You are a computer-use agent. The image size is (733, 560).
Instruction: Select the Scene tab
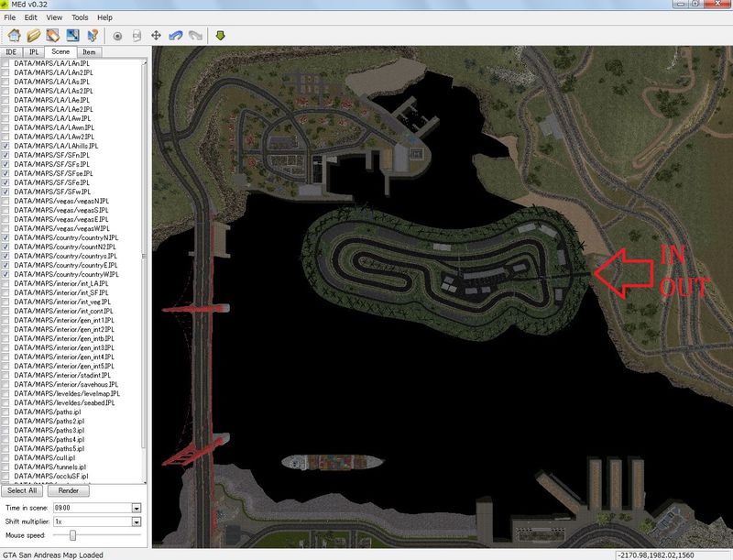[x=60, y=51]
